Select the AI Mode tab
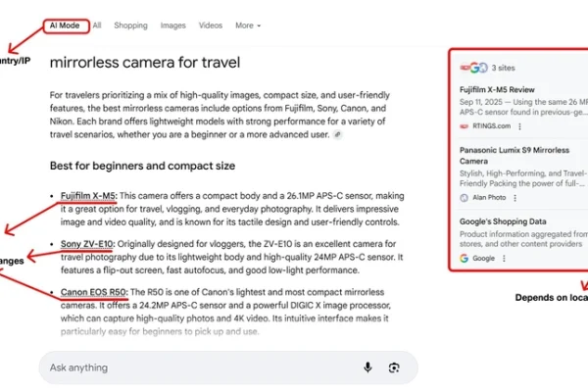Image resolution: width=588 pixels, height=392 pixels. (x=65, y=25)
